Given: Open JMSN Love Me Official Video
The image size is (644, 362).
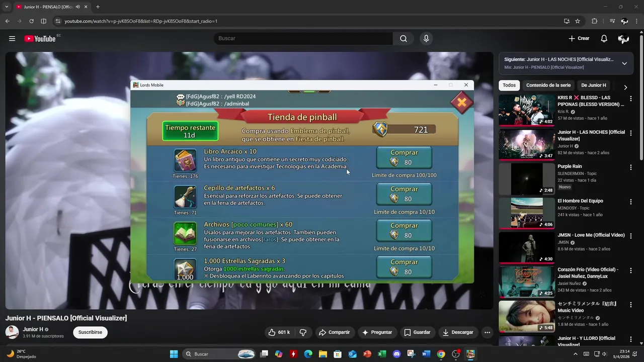Looking at the screenshot, I should click(527, 248).
